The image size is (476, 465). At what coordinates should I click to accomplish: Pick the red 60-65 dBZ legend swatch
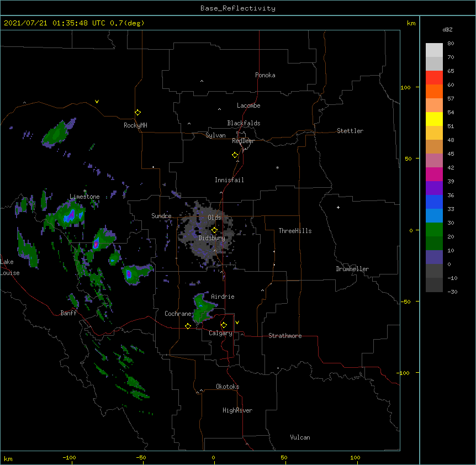coord(434,77)
